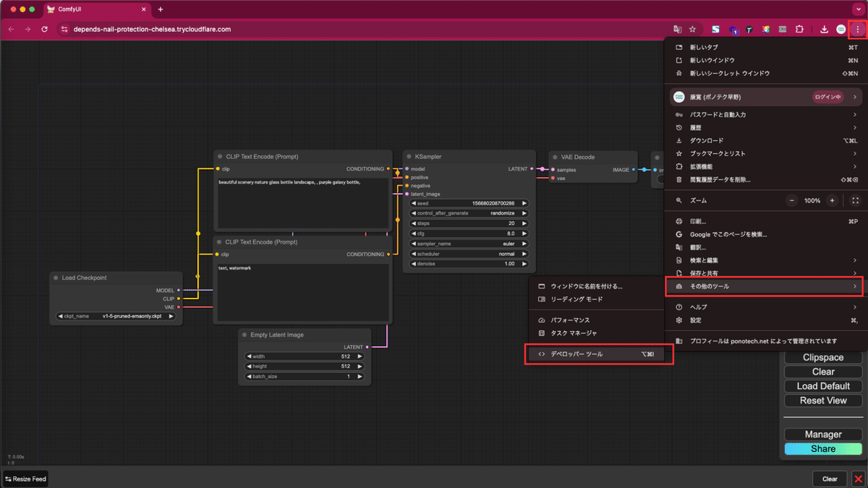Open 履歴 submenu
The height and width of the screenshot is (488, 868).
click(766, 128)
